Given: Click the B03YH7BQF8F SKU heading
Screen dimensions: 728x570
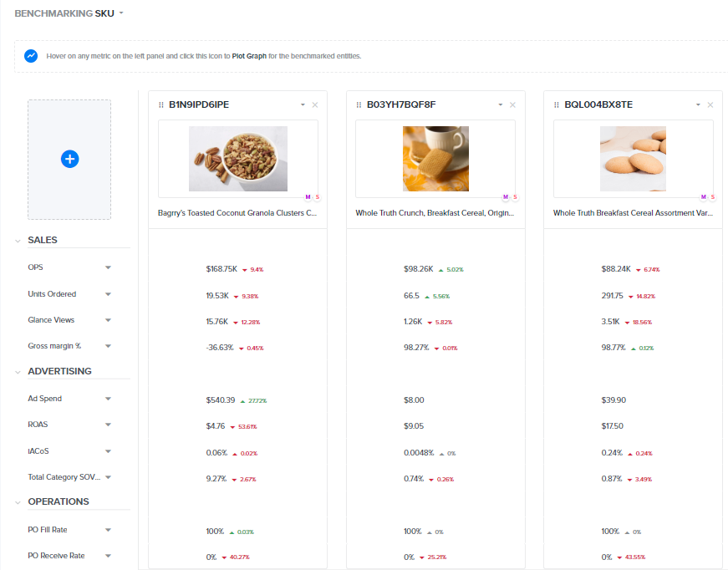Looking at the screenshot, I should click(x=401, y=105).
